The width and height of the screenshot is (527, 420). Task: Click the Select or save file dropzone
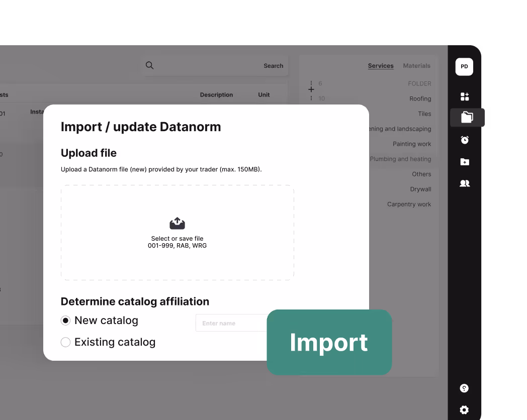178,232
